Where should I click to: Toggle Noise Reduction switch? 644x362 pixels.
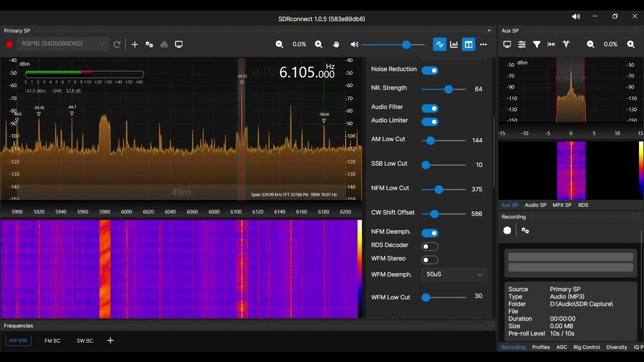[x=430, y=70]
